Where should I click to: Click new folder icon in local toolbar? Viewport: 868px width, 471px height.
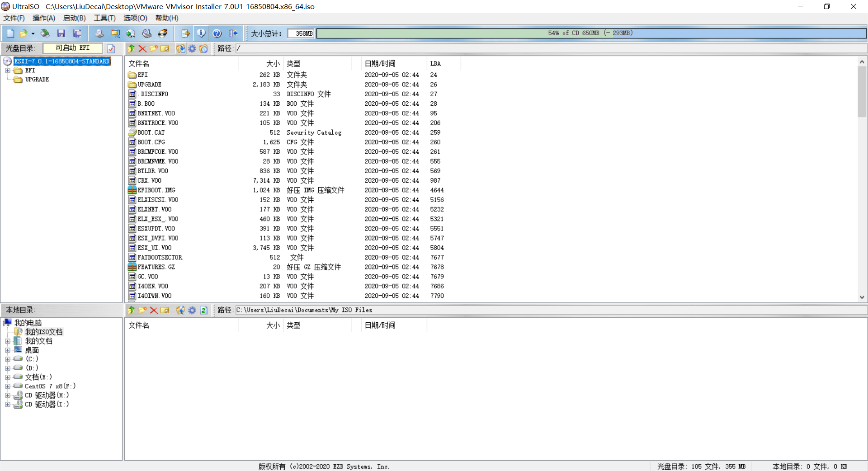tap(142, 310)
